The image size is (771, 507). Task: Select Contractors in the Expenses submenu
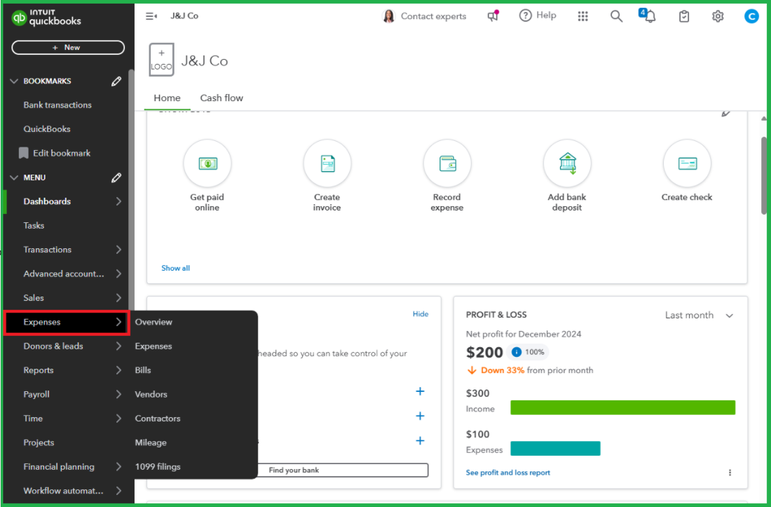coord(157,418)
